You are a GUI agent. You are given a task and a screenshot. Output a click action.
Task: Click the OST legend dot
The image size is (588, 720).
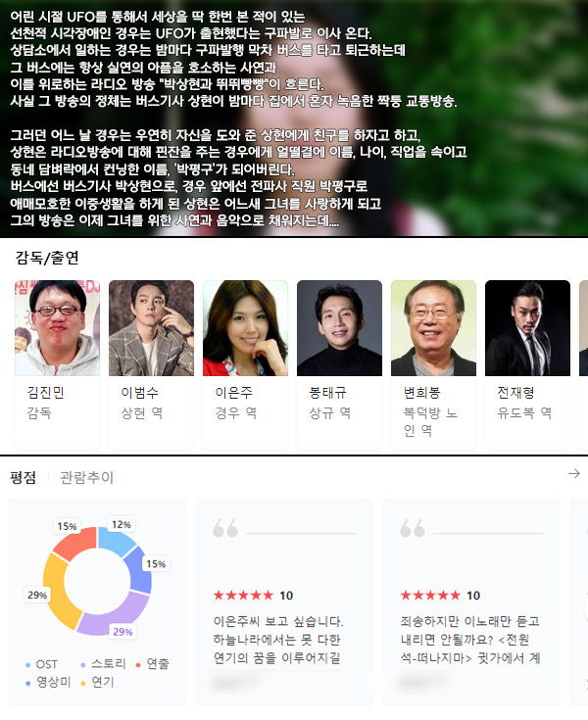[28, 665]
